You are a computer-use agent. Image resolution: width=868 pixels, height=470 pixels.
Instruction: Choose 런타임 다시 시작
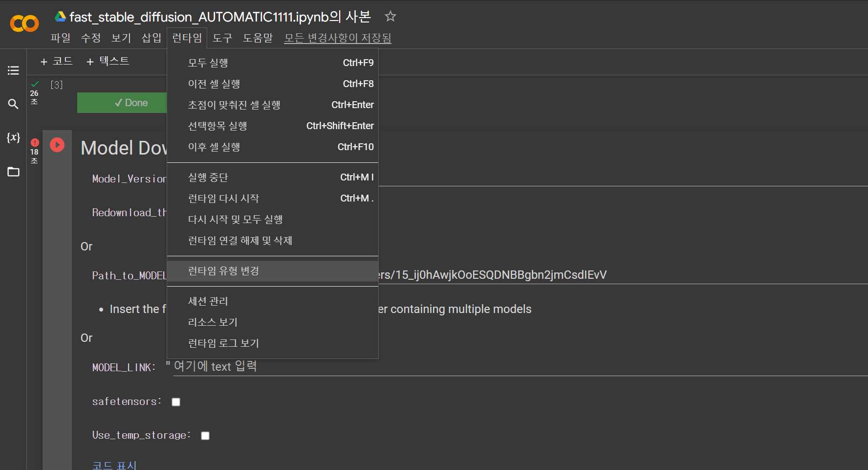[273, 198]
